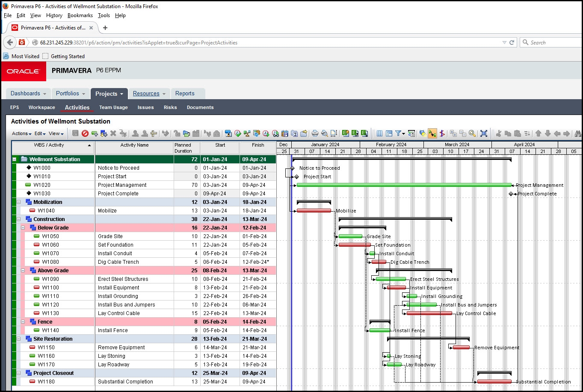
Task: Open the Columns customization icon
Action: [379, 133]
